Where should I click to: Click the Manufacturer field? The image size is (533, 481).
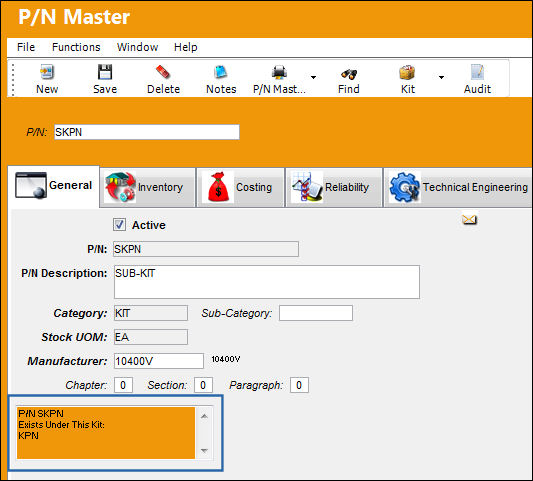159,361
